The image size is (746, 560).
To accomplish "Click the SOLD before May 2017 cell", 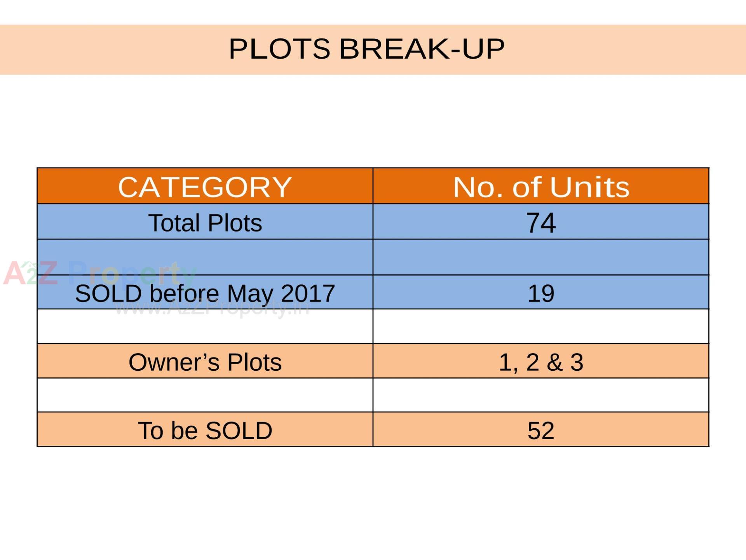I will click(x=205, y=293).
